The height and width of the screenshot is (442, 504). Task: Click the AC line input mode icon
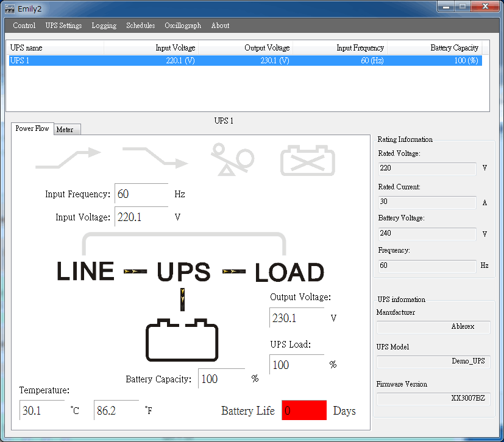68,158
